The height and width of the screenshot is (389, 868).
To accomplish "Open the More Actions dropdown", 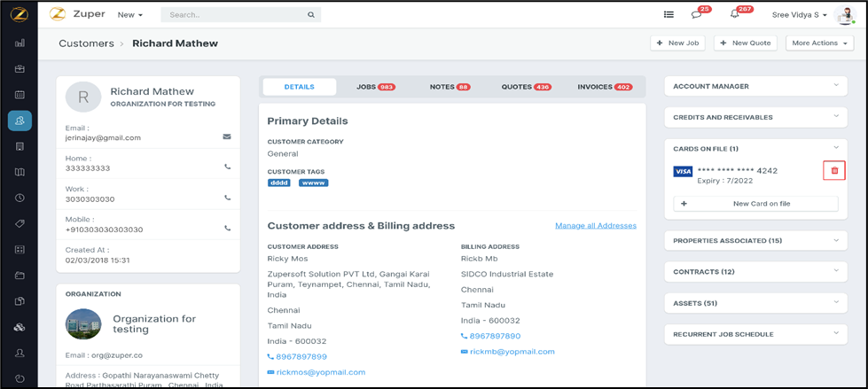I will click(x=819, y=43).
